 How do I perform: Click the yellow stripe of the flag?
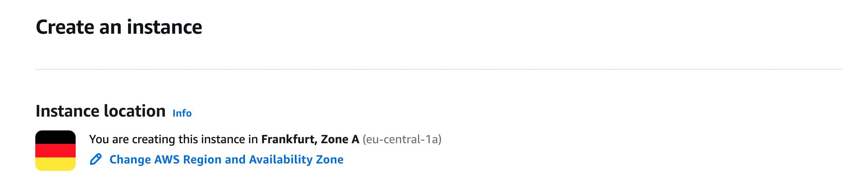tap(55, 164)
